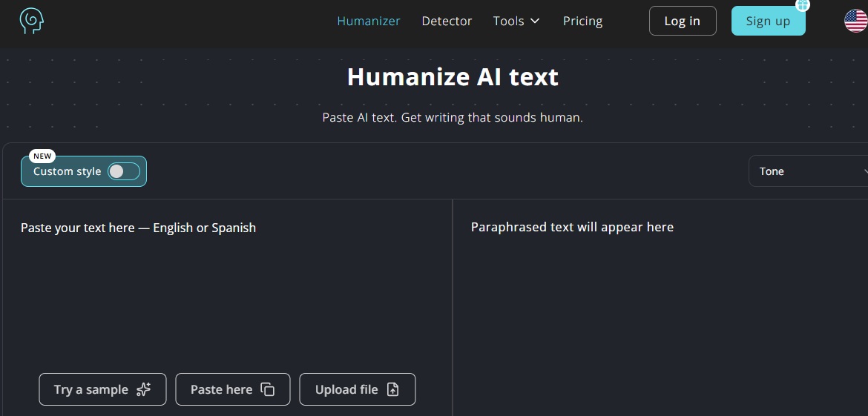This screenshot has width=868, height=416.
Task: Click the file upload icon
Action: 392,389
